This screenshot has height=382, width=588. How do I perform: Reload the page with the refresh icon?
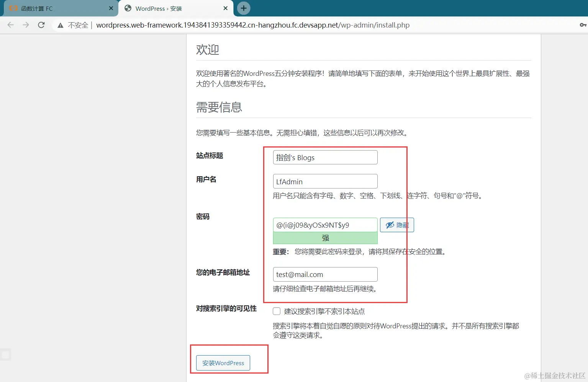click(x=41, y=25)
